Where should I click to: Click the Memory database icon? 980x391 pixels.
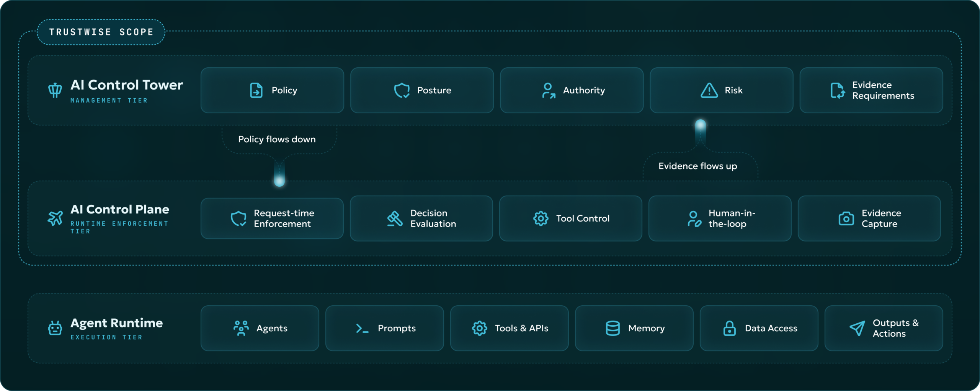(613, 328)
